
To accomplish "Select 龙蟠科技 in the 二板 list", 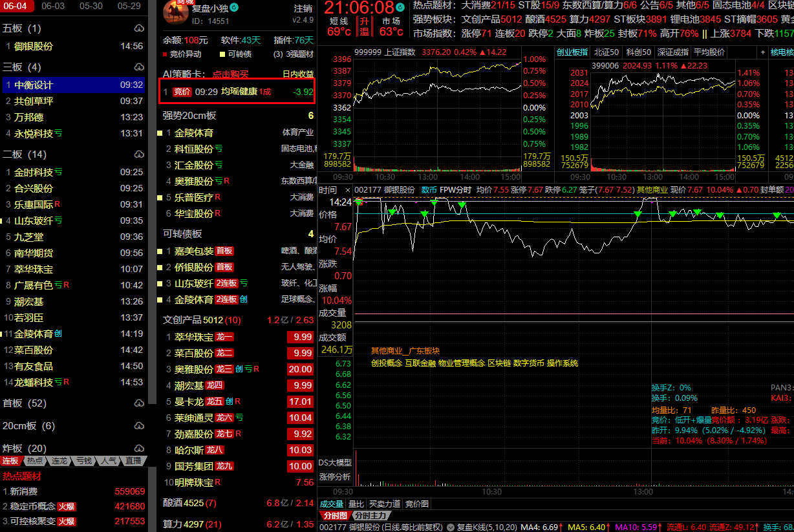I will 74,382.
